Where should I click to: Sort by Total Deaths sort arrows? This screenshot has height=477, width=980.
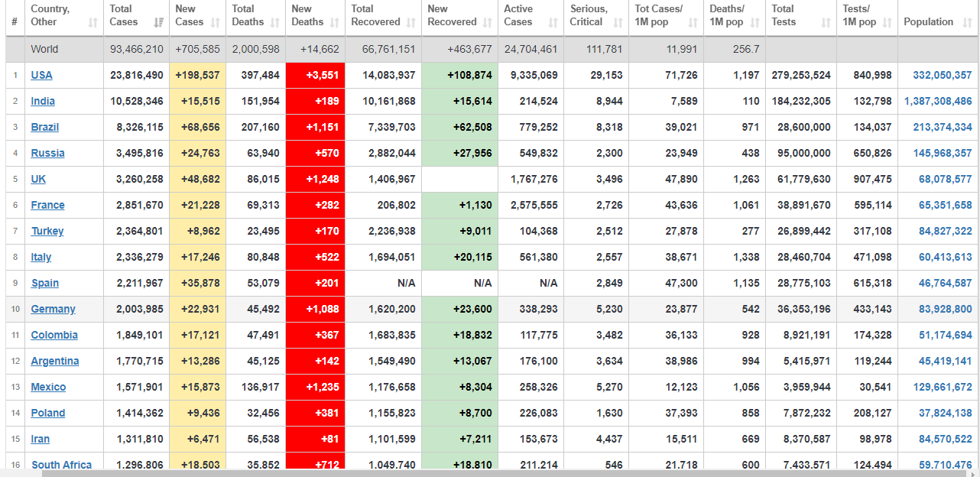(276, 23)
